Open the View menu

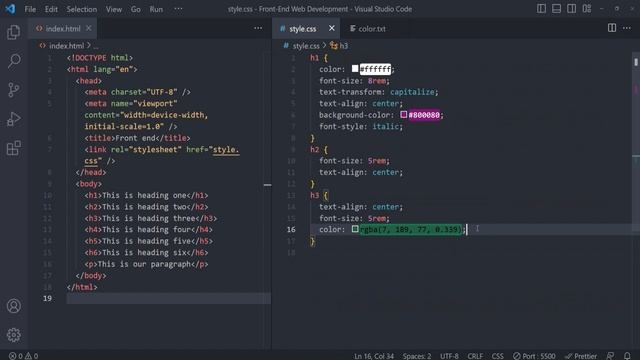114,9
